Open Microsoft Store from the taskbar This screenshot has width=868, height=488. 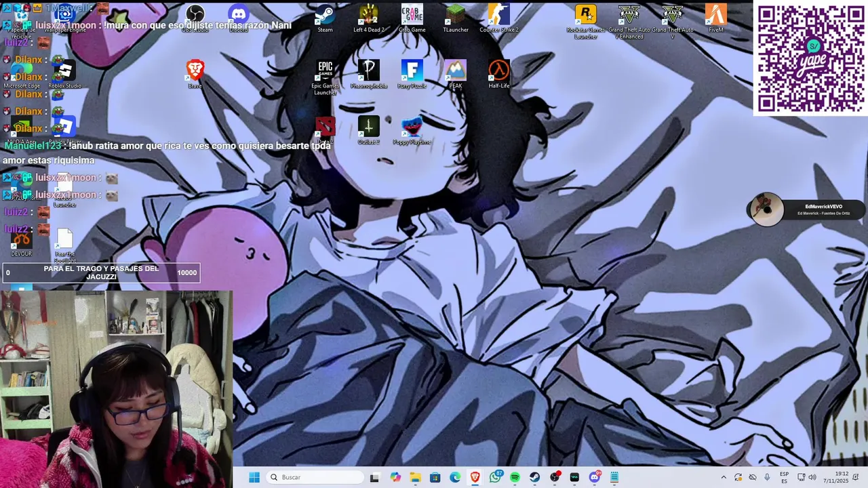[x=435, y=477]
